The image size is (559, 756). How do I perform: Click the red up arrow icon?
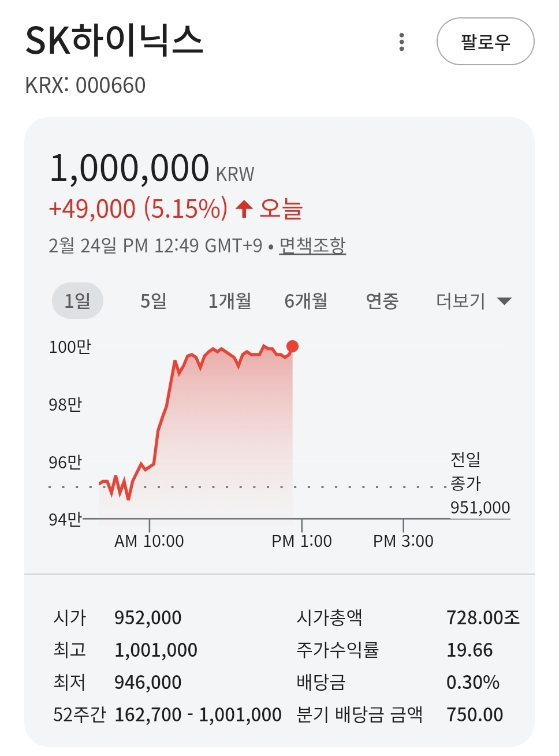click(244, 208)
